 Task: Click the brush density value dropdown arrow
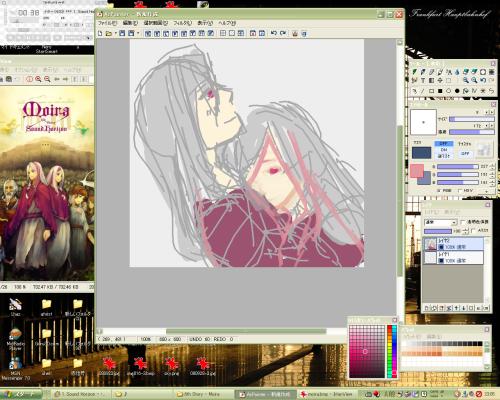tap(486, 126)
